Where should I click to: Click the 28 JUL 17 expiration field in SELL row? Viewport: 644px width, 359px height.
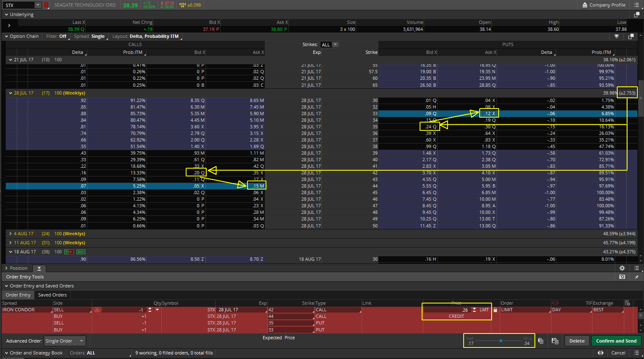click(x=242, y=310)
